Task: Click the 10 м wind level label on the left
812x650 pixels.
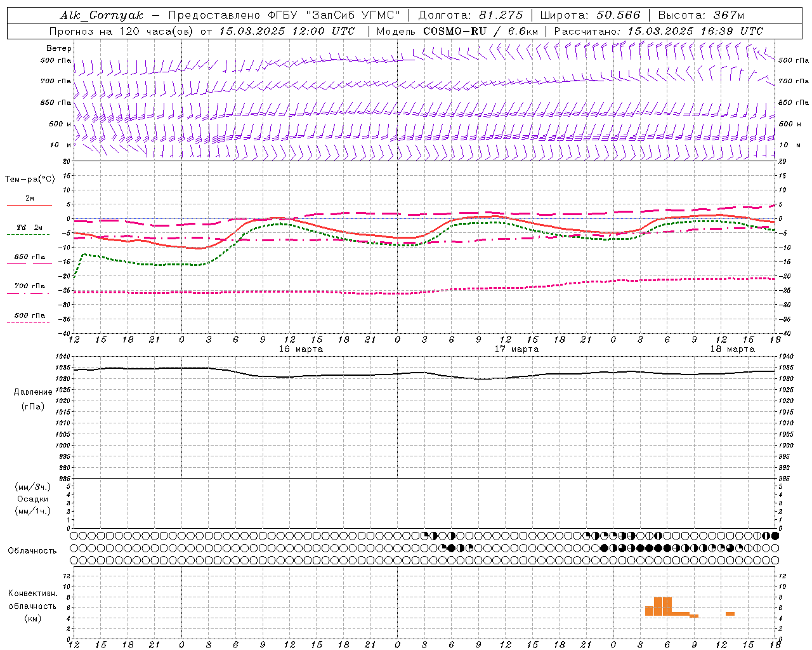Action: [x=61, y=145]
